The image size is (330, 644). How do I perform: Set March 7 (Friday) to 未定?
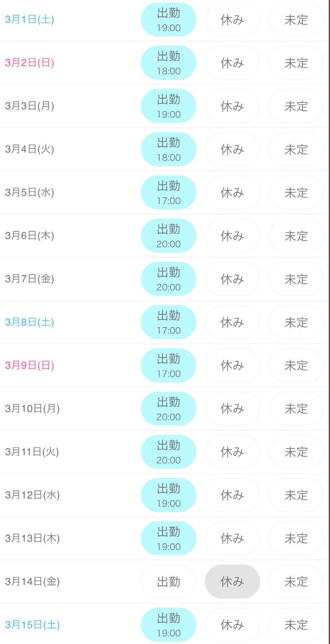coord(296,279)
